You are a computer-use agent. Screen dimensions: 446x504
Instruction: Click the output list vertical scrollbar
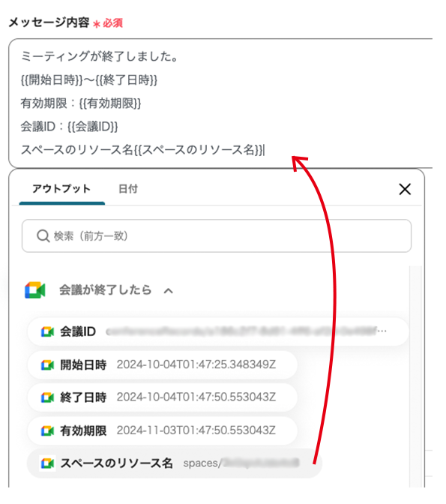click(415, 376)
